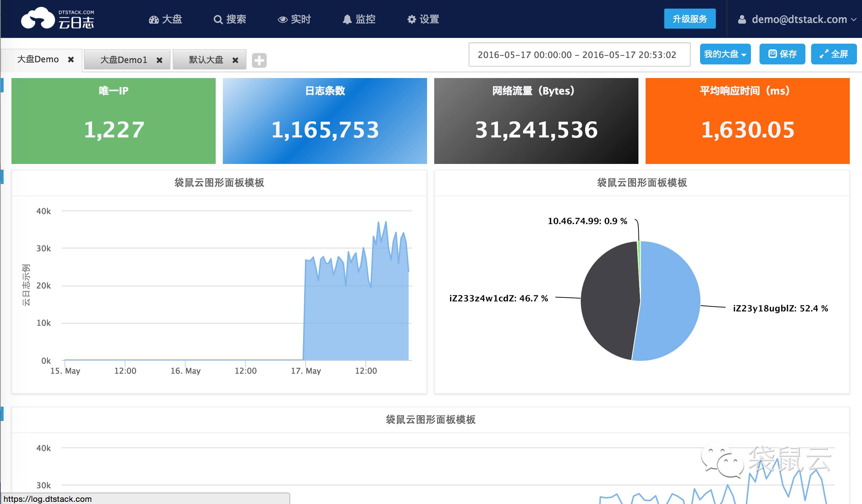The width and height of the screenshot is (862, 504).
Task: Close the 大盘Demo tab
Action: [x=71, y=59]
